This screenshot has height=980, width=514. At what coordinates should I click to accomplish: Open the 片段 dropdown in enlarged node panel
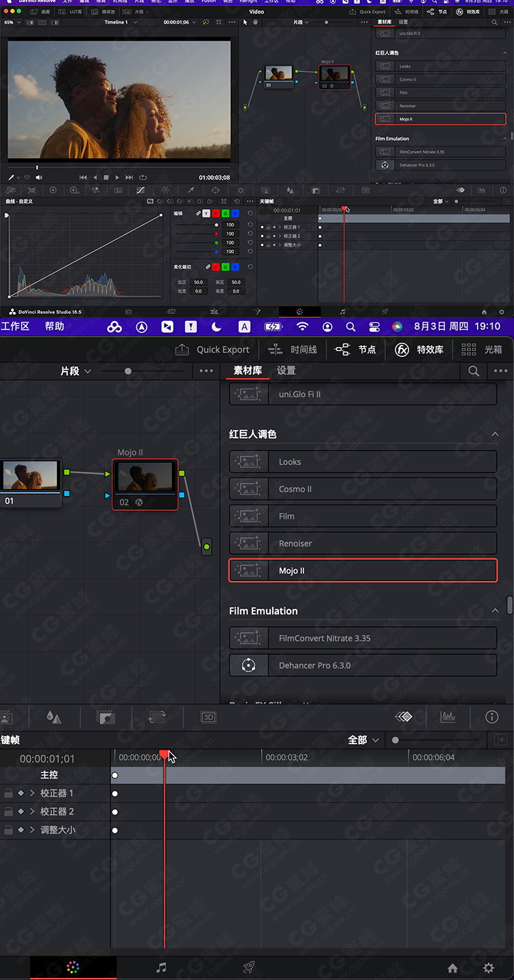coord(75,371)
